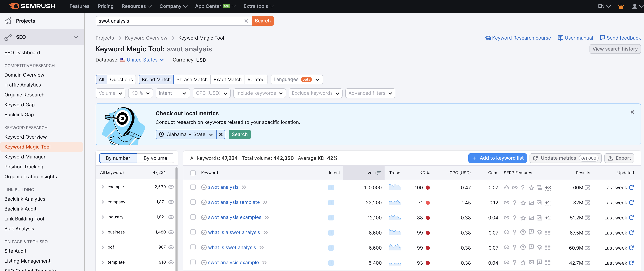Check the swot analysis example checkbox
Image resolution: width=644 pixels, height=271 pixels.
coord(193,262)
